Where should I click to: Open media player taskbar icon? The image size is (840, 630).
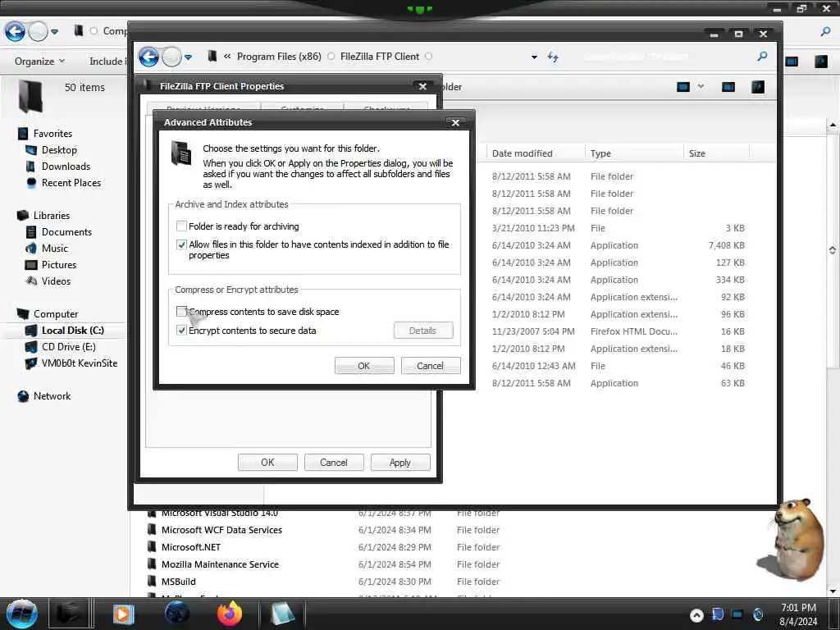click(x=124, y=614)
